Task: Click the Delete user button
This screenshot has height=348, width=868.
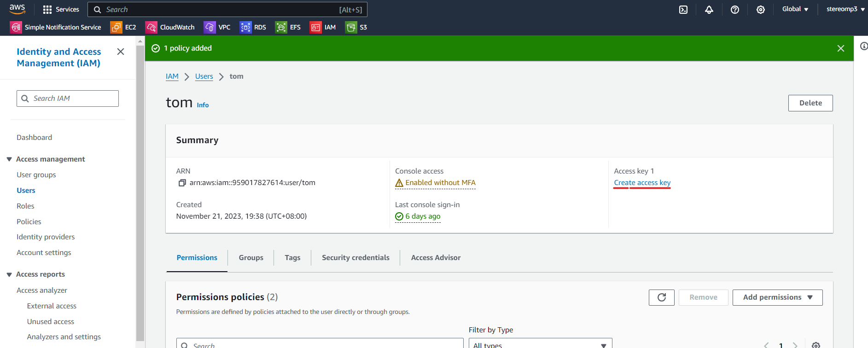Action: coord(810,103)
